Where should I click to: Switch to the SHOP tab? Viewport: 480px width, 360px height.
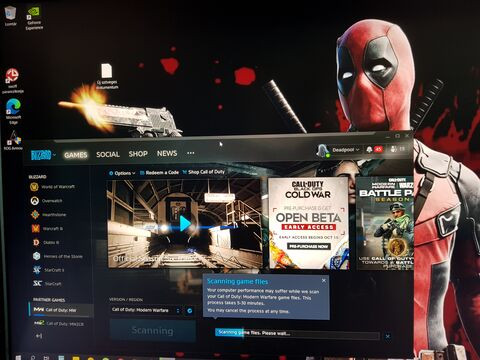click(x=138, y=154)
